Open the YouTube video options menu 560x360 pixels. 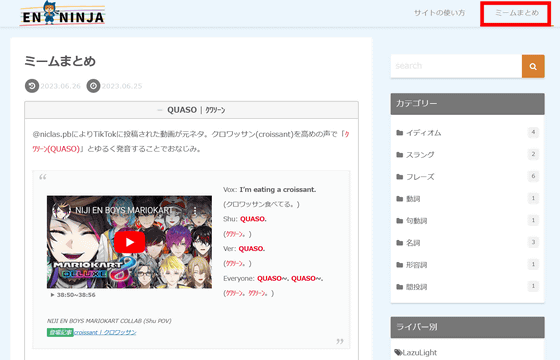point(195,210)
